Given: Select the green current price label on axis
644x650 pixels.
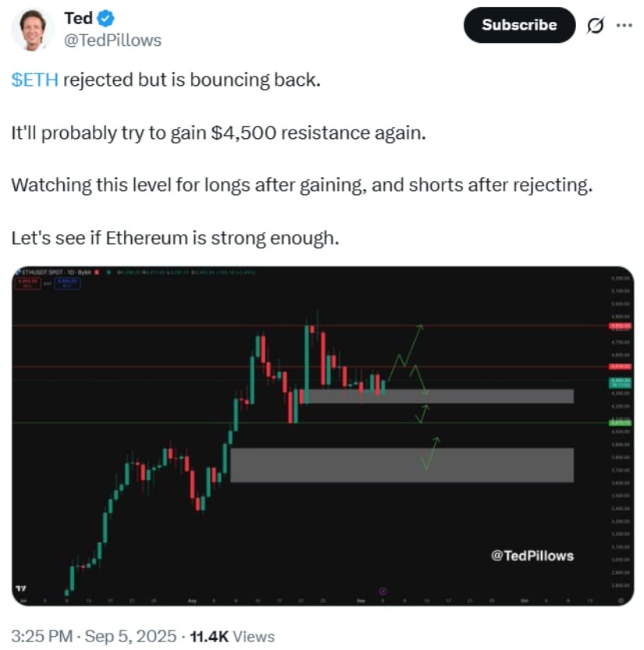Looking at the screenshot, I should pyautogui.click(x=620, y=382).
